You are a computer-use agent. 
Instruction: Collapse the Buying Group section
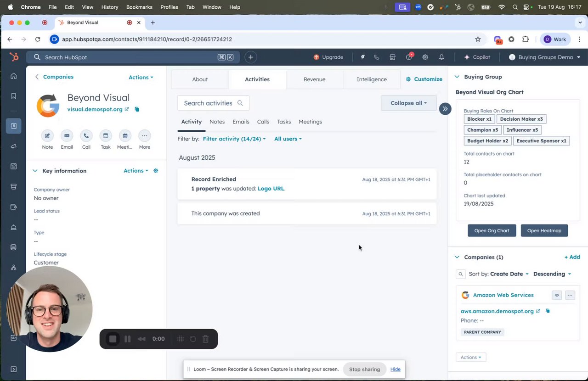point(457,77)
